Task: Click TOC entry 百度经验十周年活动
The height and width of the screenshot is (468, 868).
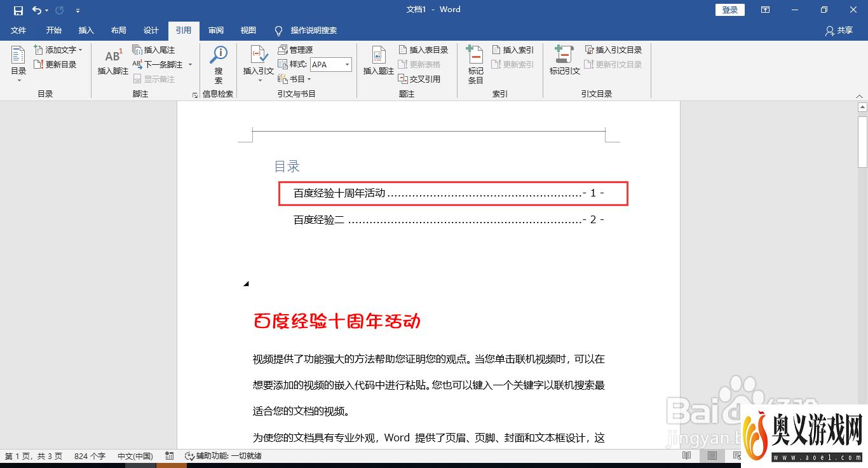Action: tap(449, 193)
